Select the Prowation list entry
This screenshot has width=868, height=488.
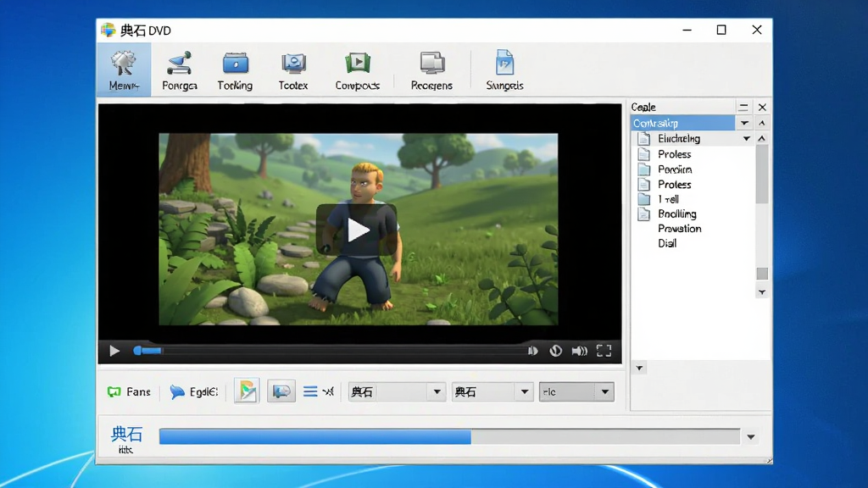(x=679, y=229)
